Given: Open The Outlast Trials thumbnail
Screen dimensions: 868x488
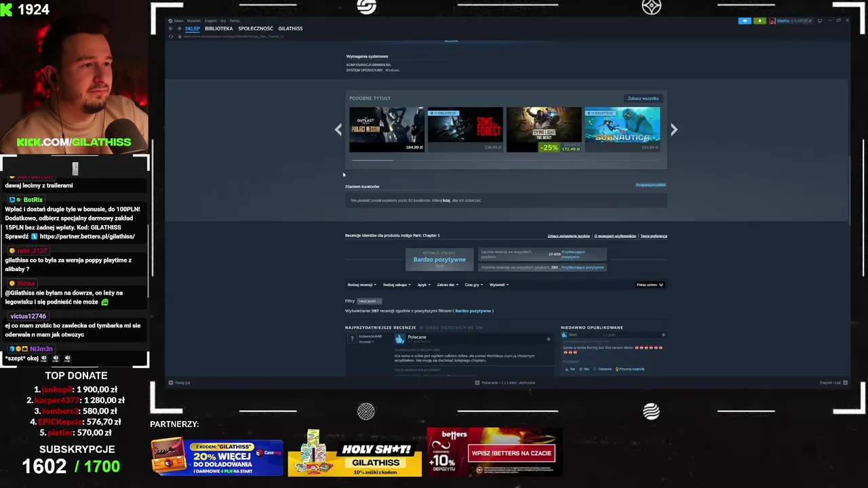Looking at the screenshot, I should pyautogui.click(x=387, y=129).
